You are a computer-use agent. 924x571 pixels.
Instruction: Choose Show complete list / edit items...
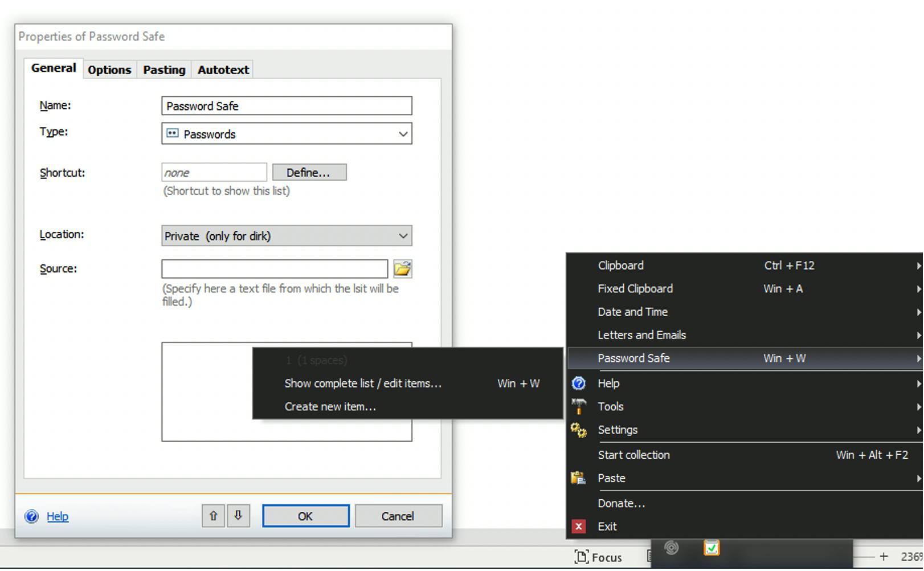pos(408,384)
